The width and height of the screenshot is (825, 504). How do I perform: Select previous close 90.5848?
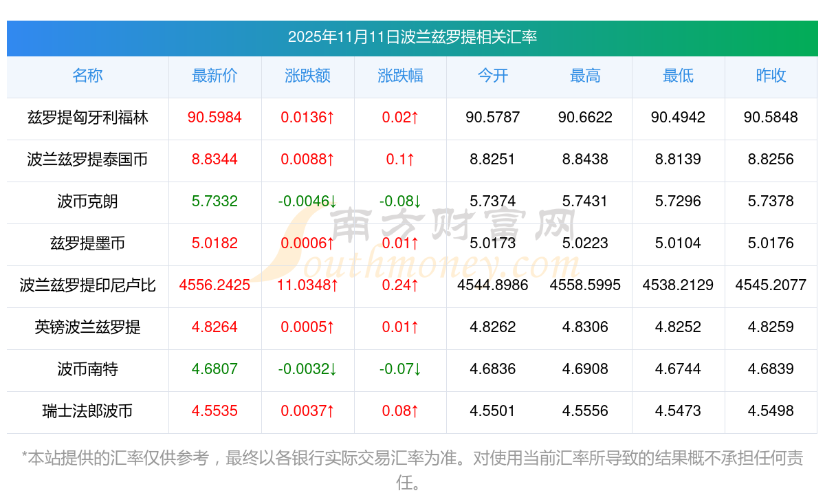[x=771, y=118]
